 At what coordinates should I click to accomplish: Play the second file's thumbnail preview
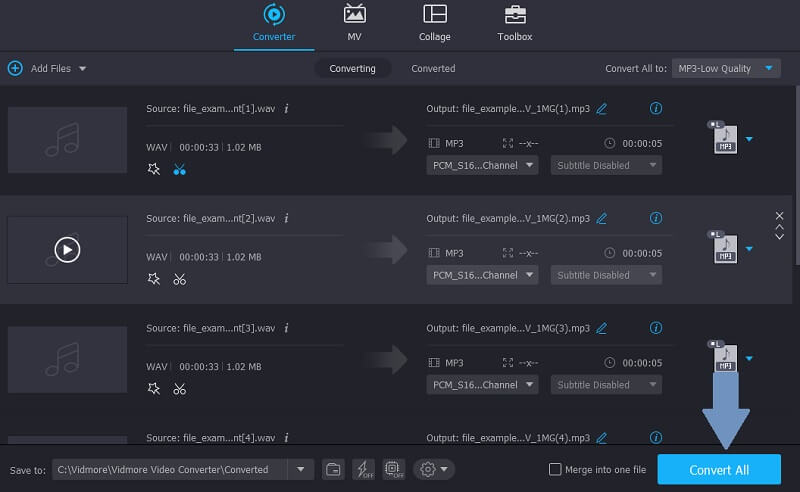[x=67, y=250]
